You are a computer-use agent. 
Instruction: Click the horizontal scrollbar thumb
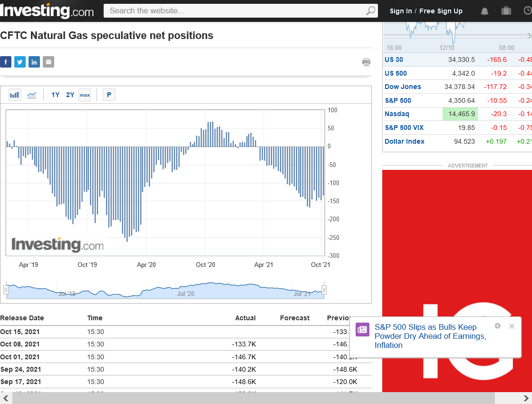point(253,398)
